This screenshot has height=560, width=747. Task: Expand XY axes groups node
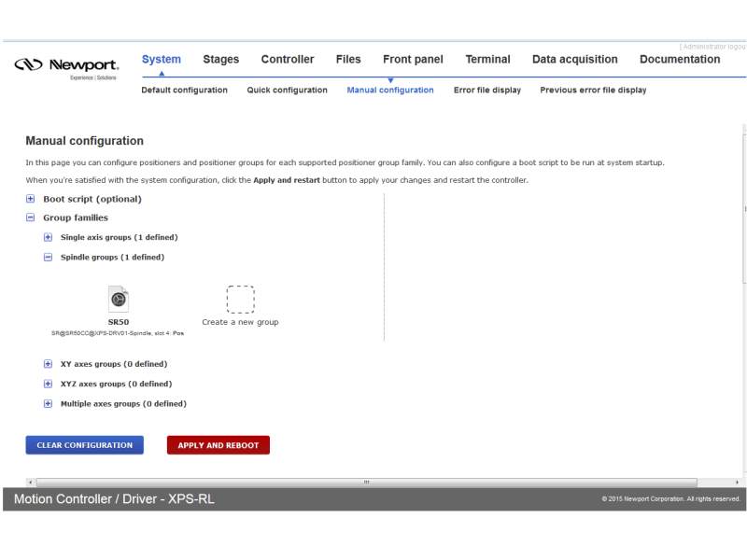(x=48, y=364)
